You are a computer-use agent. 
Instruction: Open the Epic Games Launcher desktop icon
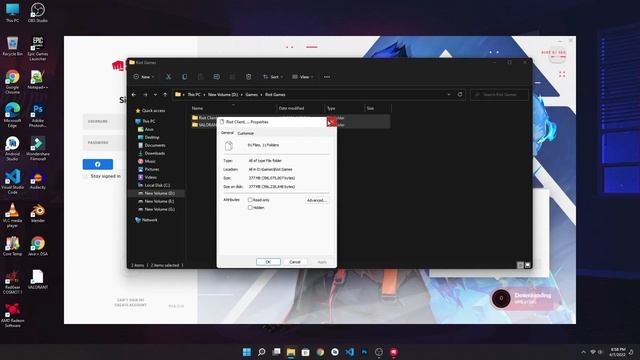38,48
